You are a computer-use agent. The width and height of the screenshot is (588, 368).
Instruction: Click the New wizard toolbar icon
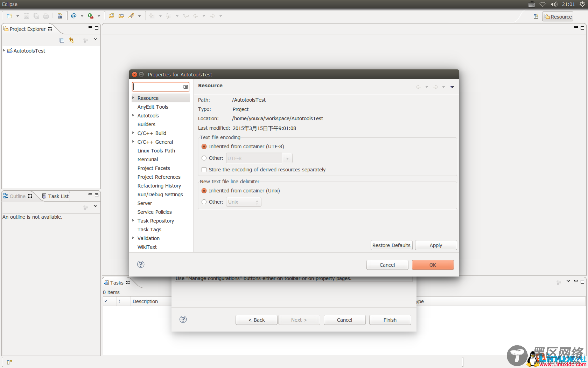(9, 16)
